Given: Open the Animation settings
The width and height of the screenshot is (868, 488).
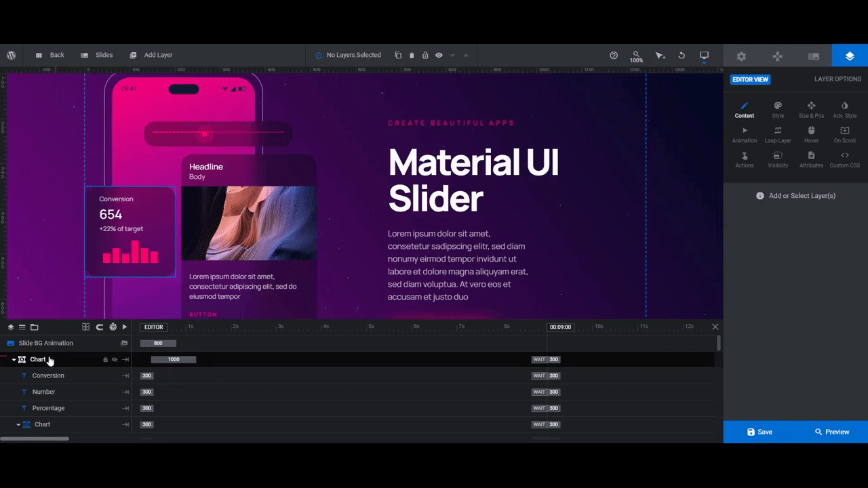Looking at the screenshot, I should [745, 135].
